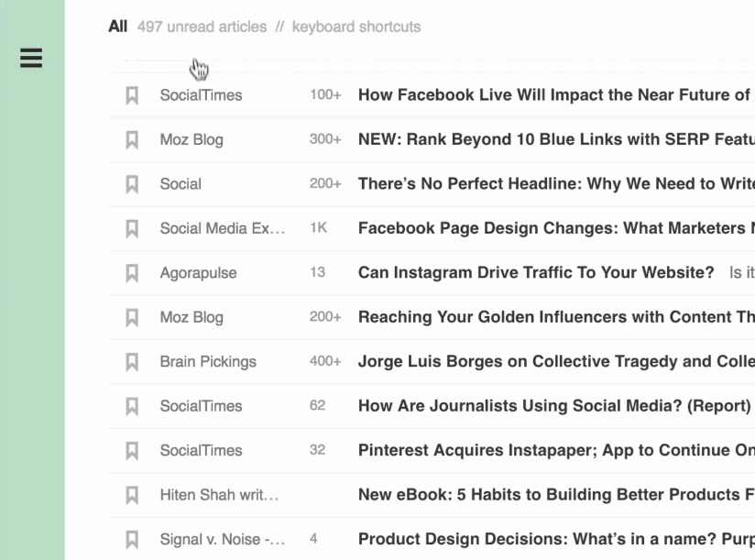Bookmark Product Design Decisions article
This screenshot has width=755, height=560.
(x=132, y=539)
